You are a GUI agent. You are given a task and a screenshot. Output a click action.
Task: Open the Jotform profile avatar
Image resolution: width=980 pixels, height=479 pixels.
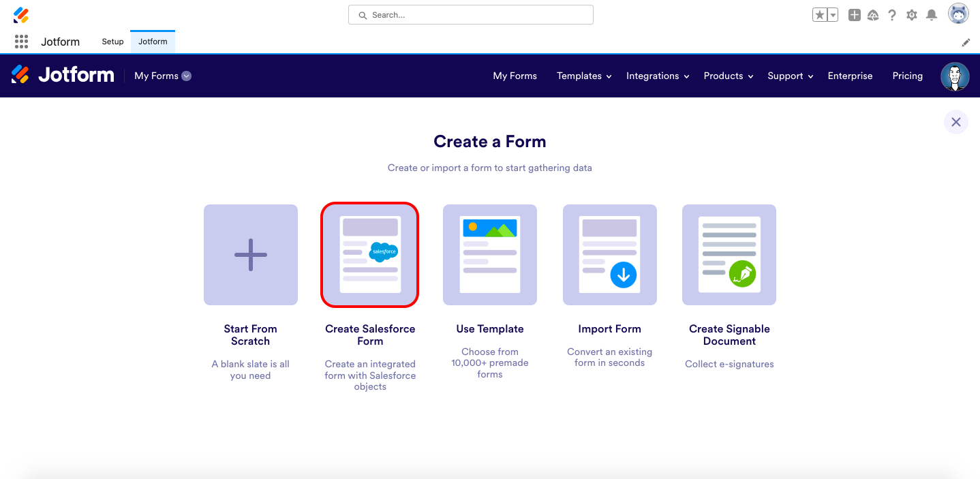[x=955, y=76]
